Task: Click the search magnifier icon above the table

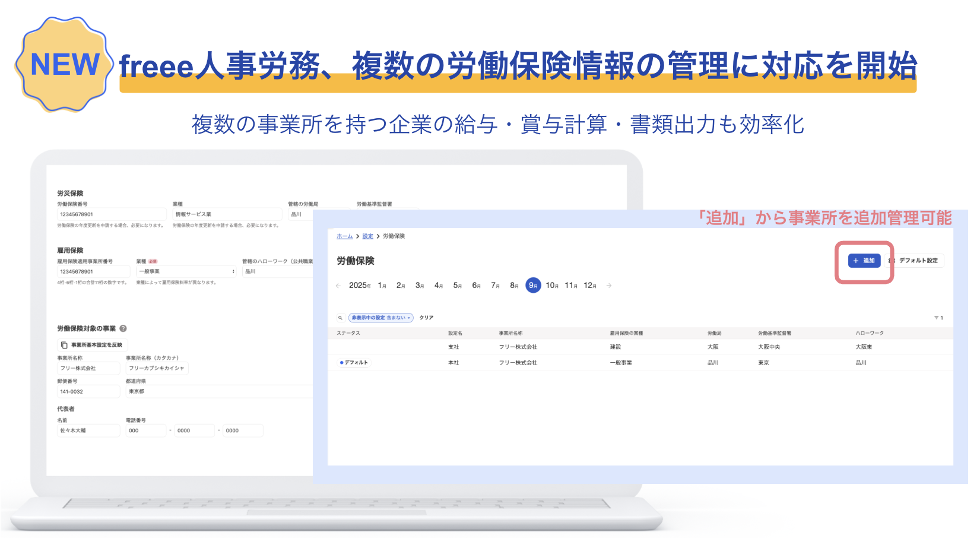Action: click(x=341, y=318)
